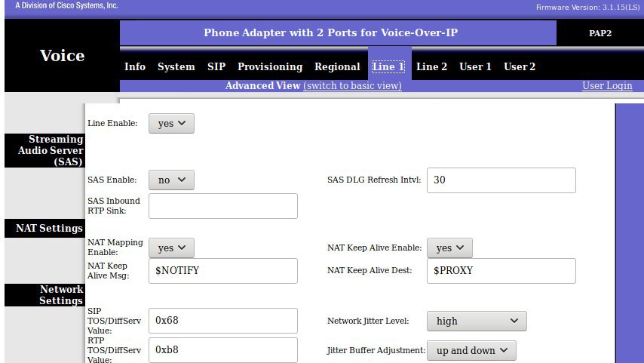Viewport: 644px width, 363px height.
Task: Click the A Division of Cisco Systems text
Action: [x=66, y=6]
